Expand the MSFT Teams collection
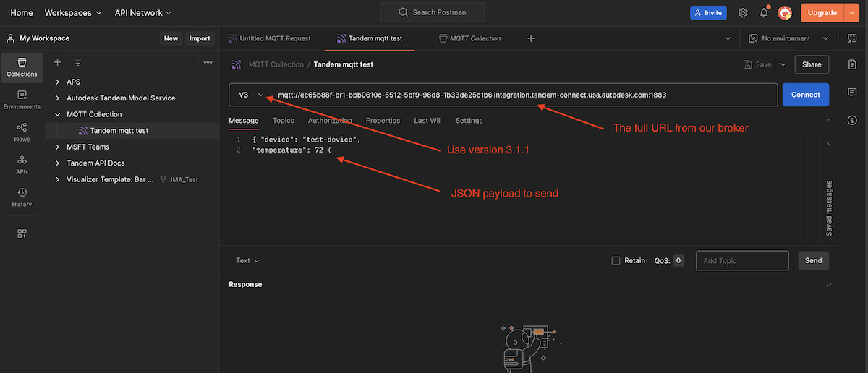 (58, 147)
